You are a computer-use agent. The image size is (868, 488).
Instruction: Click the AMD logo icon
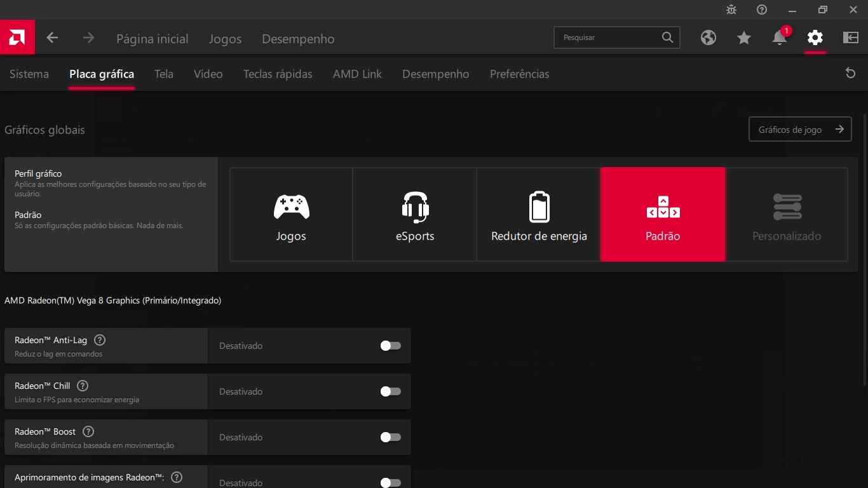[17, 37]
